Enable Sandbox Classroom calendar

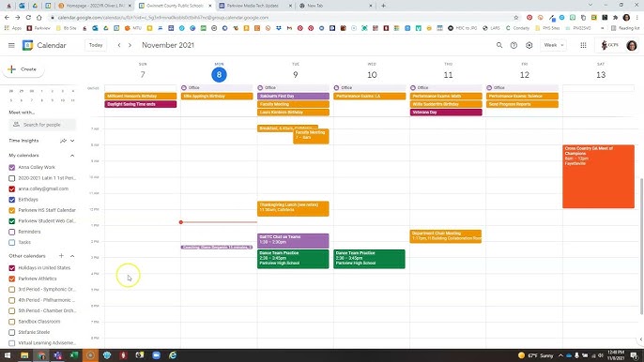pyautogui.click(x=12, y=322)
